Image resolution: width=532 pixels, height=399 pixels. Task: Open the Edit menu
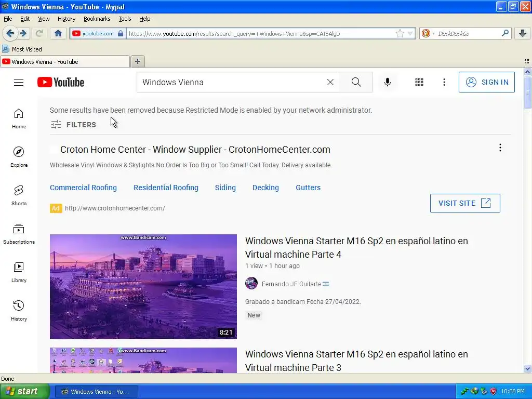25,19
